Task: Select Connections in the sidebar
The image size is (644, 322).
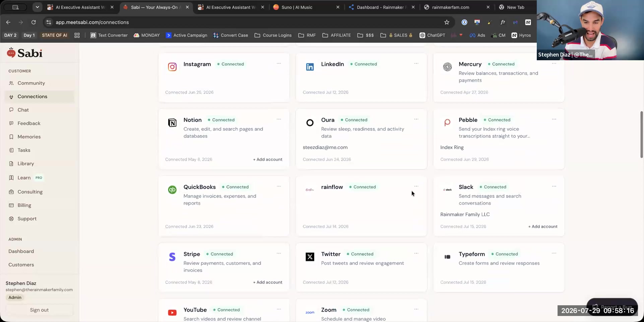Action: pyautogui.click(x=40, y=96)
